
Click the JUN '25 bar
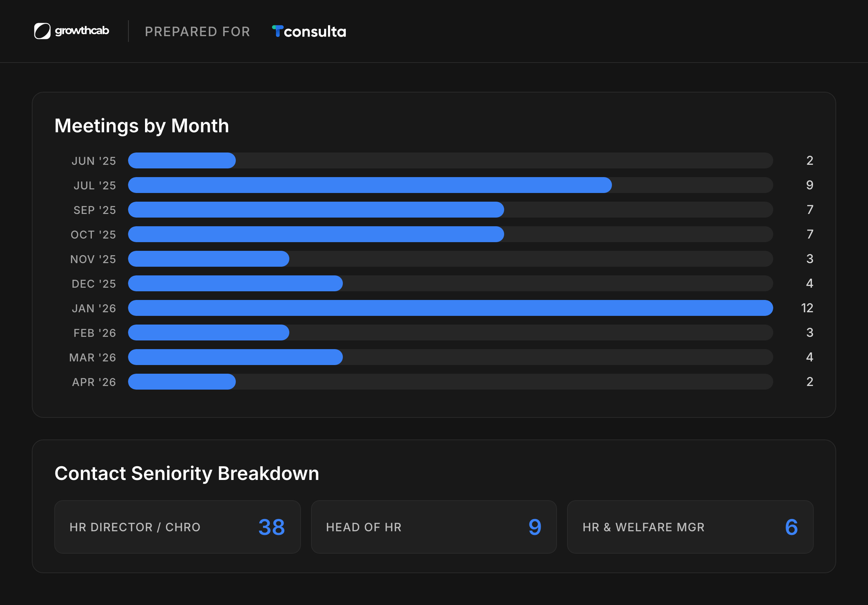click(x=182, y=160)
